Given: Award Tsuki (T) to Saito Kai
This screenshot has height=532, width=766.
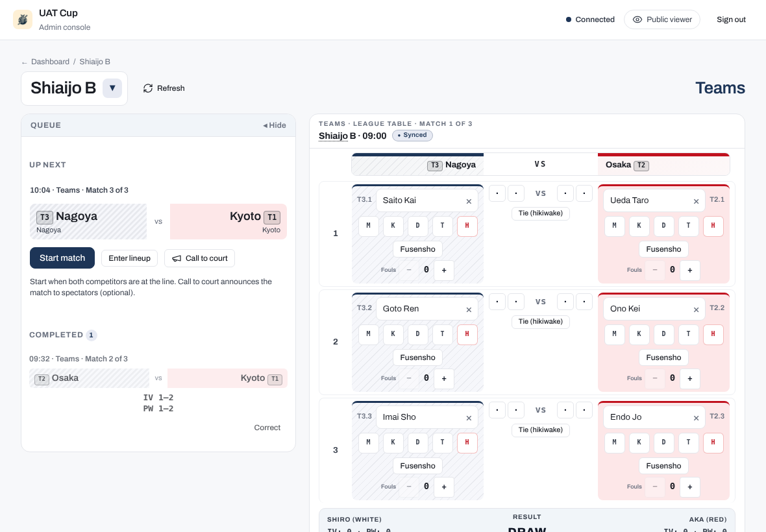Looking at the screenshot, I should pyautogui.click(x=442, y=226).
